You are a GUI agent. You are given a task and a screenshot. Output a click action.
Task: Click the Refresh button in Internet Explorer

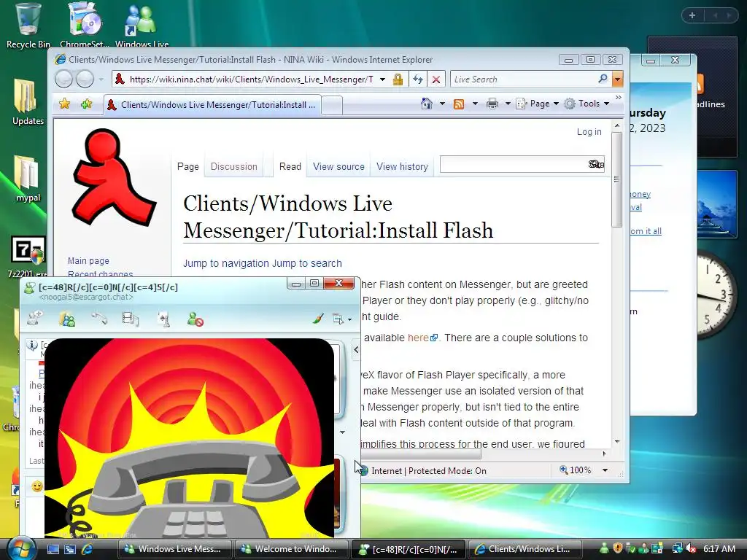tap(418, 79)
